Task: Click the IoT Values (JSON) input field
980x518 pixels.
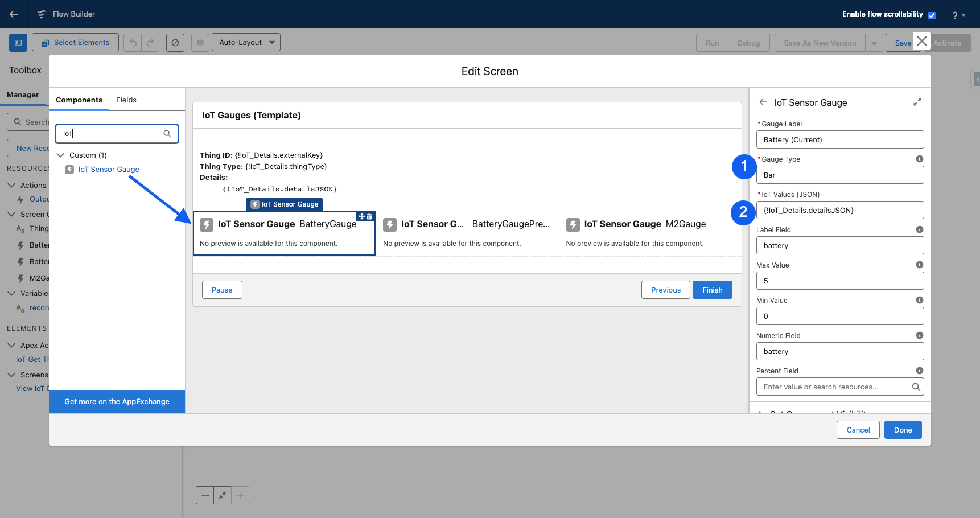Action: 840,210
